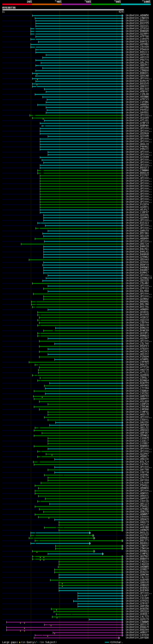Select hit label UniRef100_Q96372
Viewport: 153px width, 644px height.
(x=137, y=86)
